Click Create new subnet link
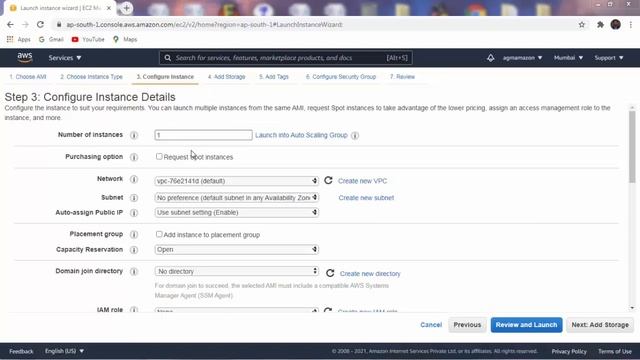This screenshot has height=360, width=640. tap(366, 198)
